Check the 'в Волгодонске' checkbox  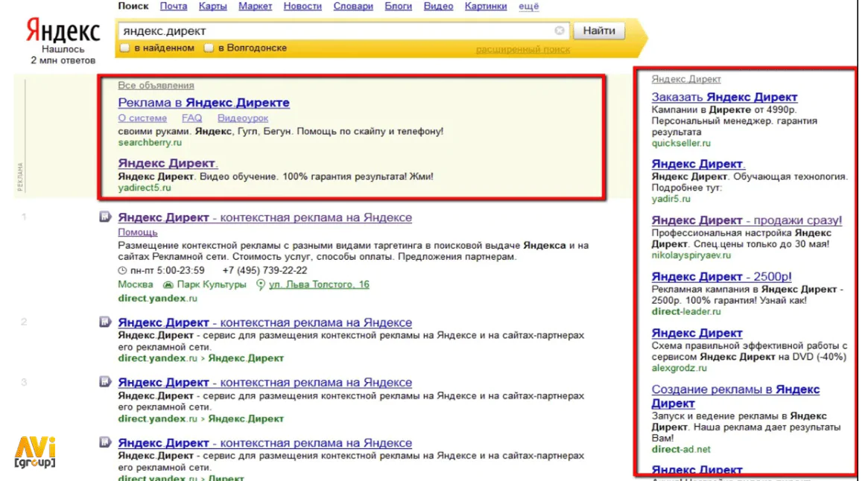[x=208, y=48]
